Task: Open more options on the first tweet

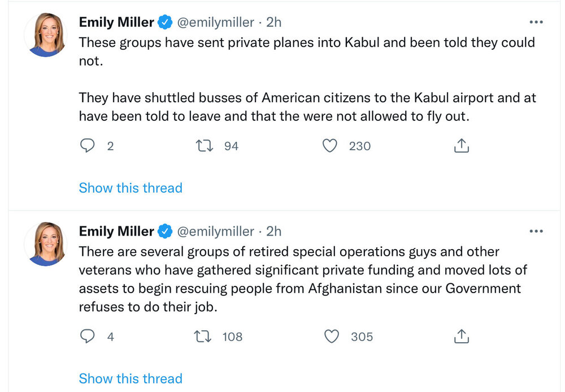Action: tap(535, 23)
